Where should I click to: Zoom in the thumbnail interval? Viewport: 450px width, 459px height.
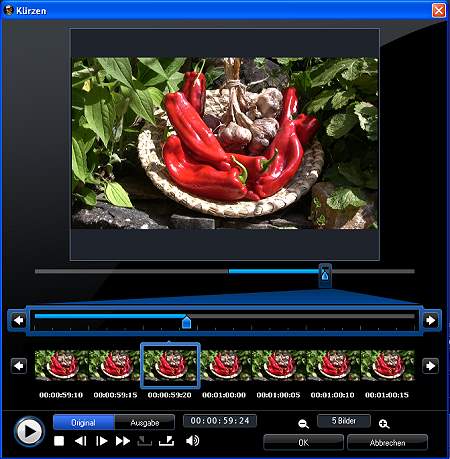click(x=384, y=424)
